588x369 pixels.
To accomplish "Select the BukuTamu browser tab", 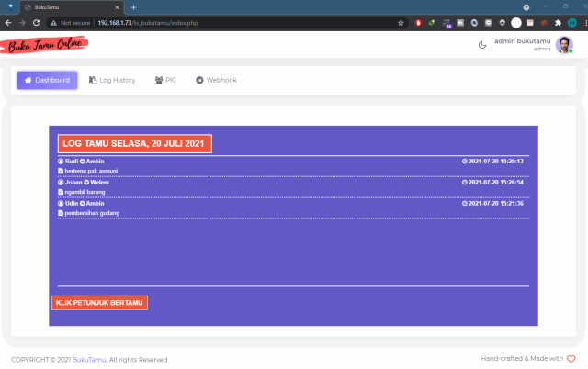I will pos(72,7).
